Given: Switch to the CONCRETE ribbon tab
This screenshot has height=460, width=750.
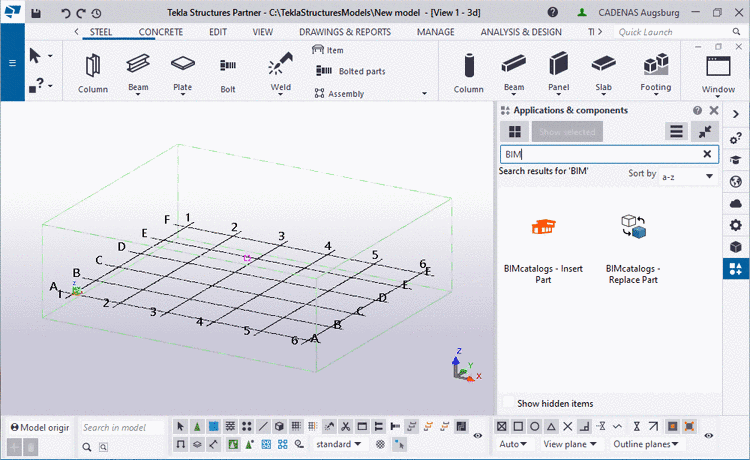Looking at the screenshot, I should click(160, 32).
